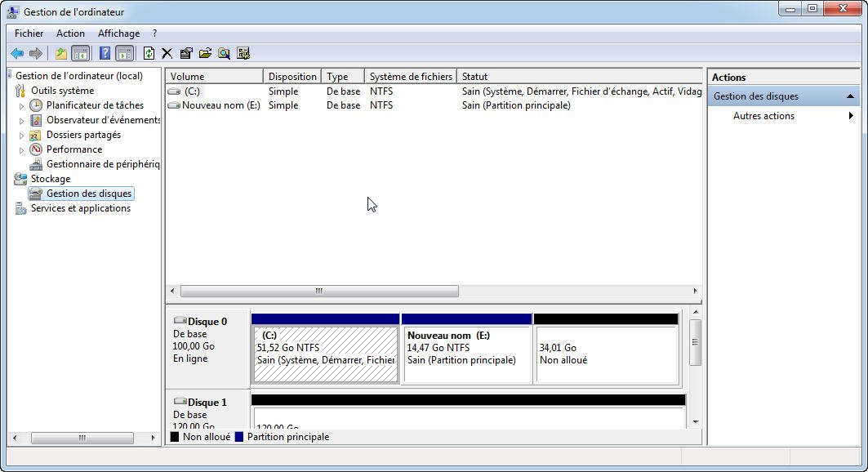This screenshot has height=472, width=868.
Task: Click the Planificateur de tâches clock icon
Action: [36, 105]
